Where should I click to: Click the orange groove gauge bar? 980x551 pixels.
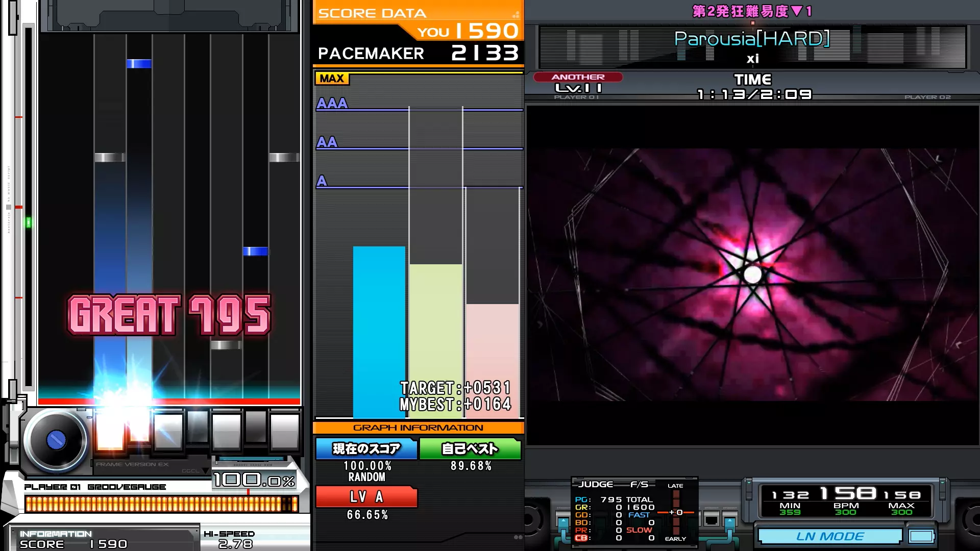coord(161,504)
